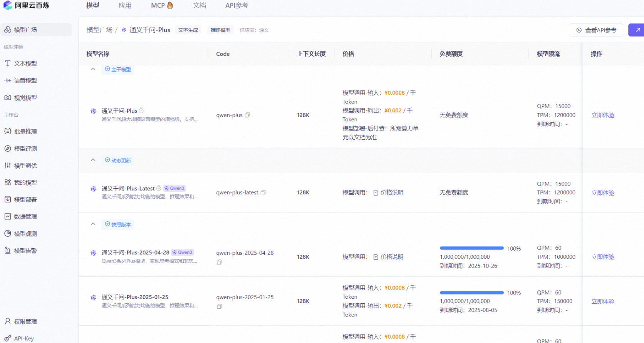644x343 pixels.
Task: Click the 免费额度 column header
Action: [451, 54]
